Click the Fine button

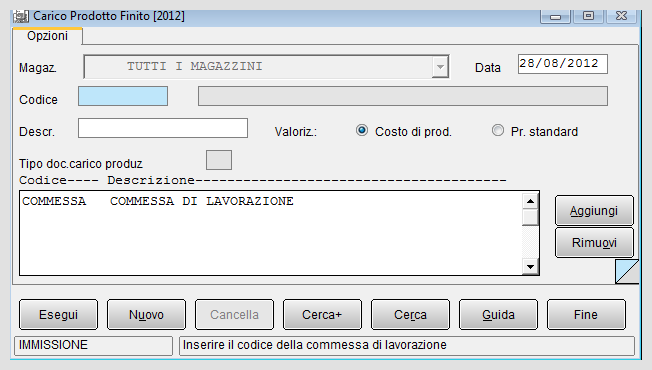[x=586, y=315]
